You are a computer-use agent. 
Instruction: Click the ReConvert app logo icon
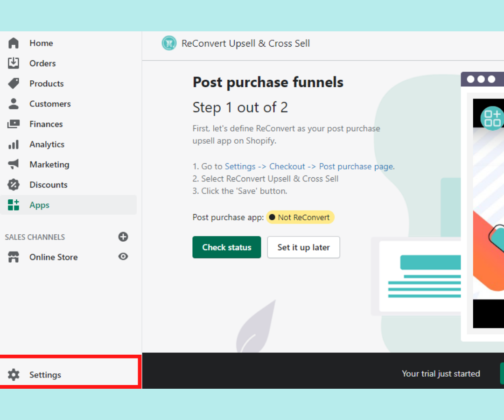[x=169, y=43]
